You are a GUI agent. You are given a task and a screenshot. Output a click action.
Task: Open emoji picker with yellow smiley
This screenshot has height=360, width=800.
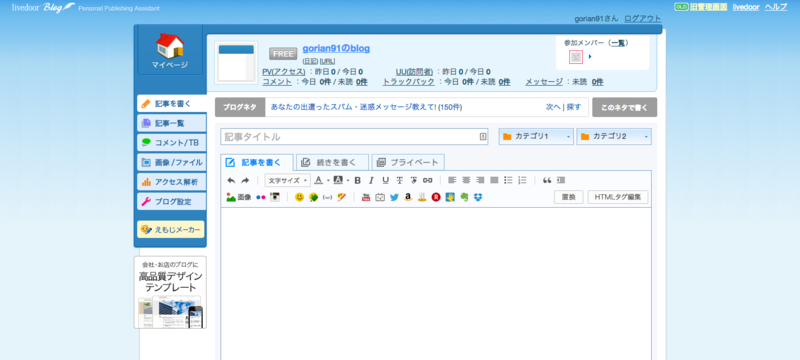coord(299,197)
